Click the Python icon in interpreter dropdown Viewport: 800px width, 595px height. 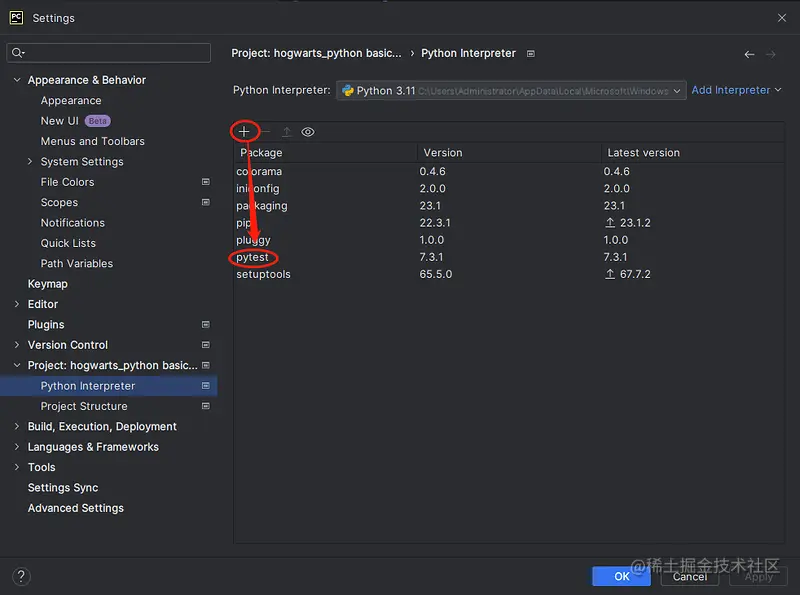[x=348, y=90]
